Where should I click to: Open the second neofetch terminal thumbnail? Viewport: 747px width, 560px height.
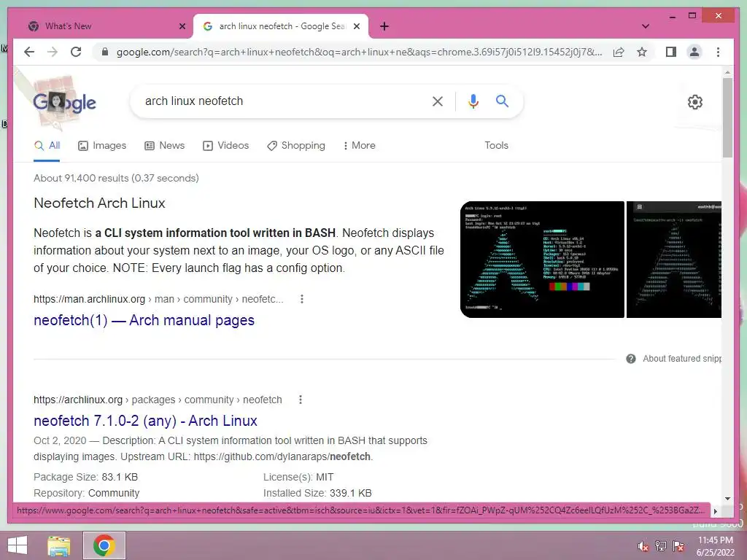(673, 260)
